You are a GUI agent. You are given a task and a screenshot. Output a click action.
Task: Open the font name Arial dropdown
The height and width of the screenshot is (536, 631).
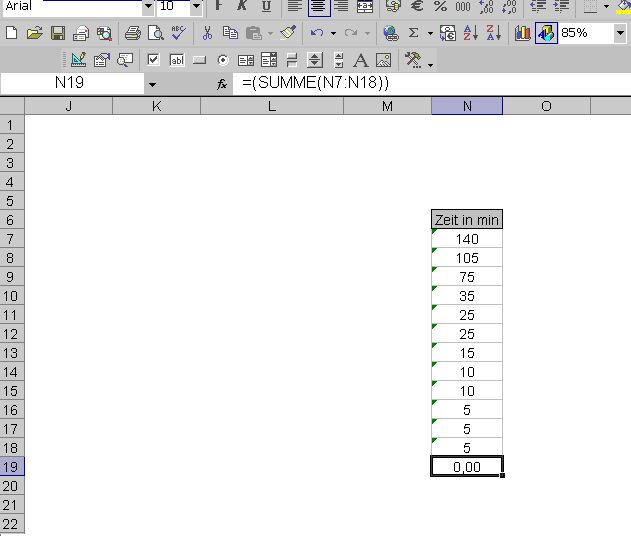(148, 6)
